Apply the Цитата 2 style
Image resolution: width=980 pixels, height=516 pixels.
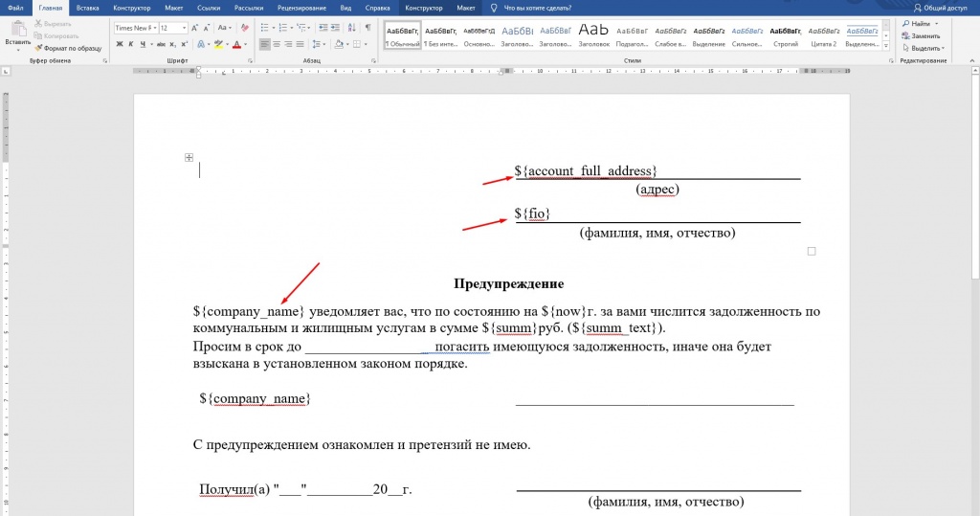823,35
